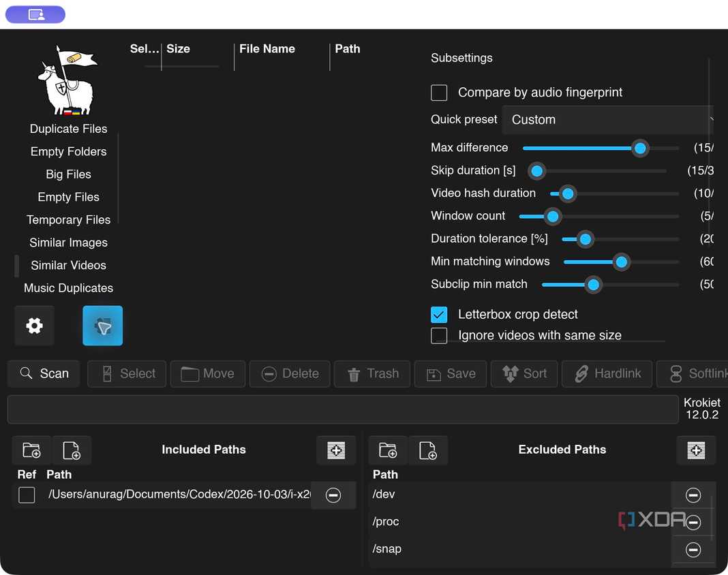Click the add file icon for Included Paths

(72, 450)
